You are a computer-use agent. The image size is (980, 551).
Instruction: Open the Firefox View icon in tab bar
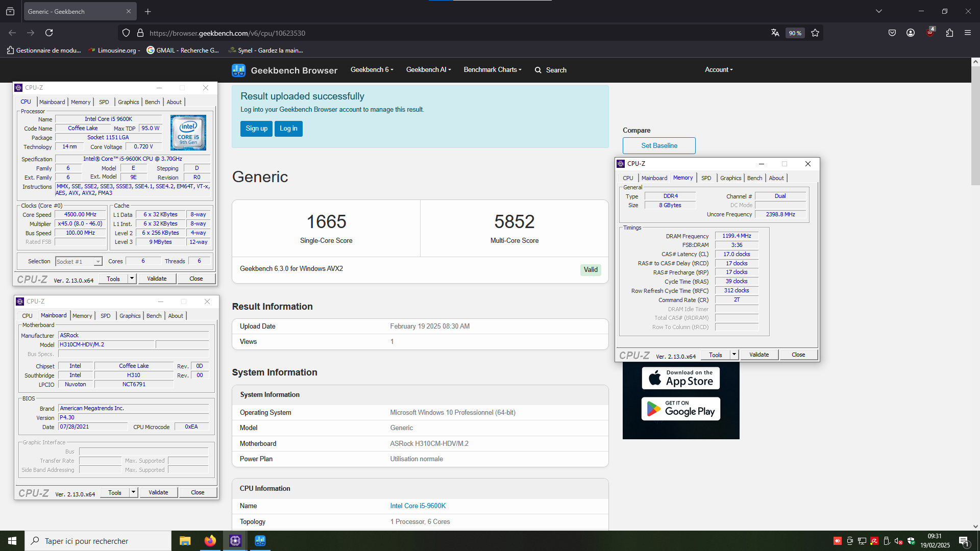point(10,11)
